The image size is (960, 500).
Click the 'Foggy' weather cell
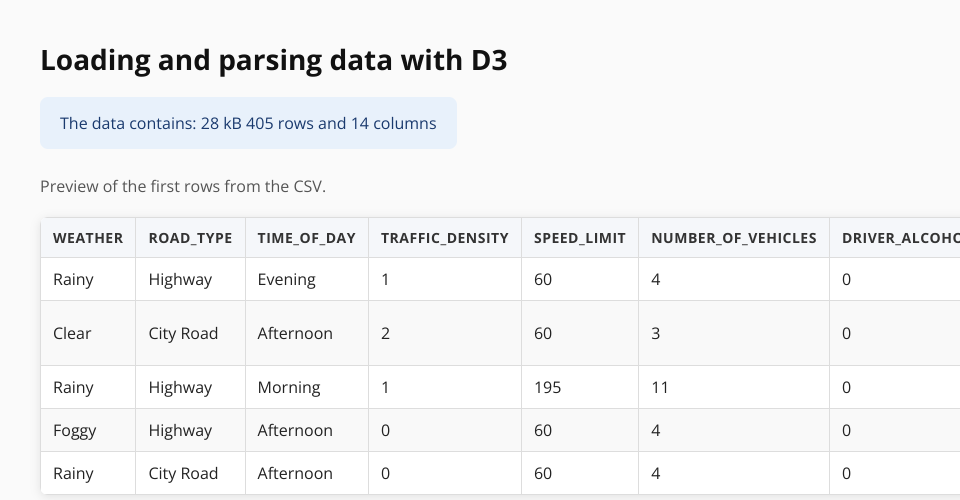pyautogui.click(x=75, y=431)
